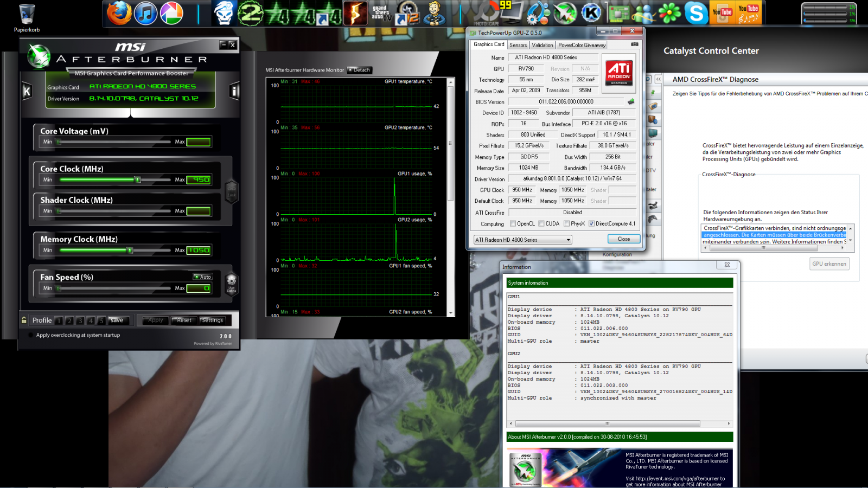This screenshot has width=868, height=488.
Task: Close the Information window
Action: click(727, 265)
